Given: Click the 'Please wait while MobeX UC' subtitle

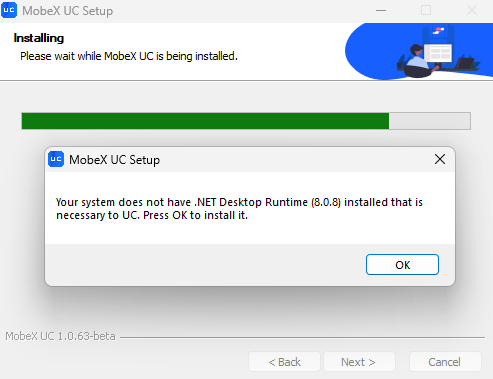Looking at the screenshot, I should (x=129, y=56).
